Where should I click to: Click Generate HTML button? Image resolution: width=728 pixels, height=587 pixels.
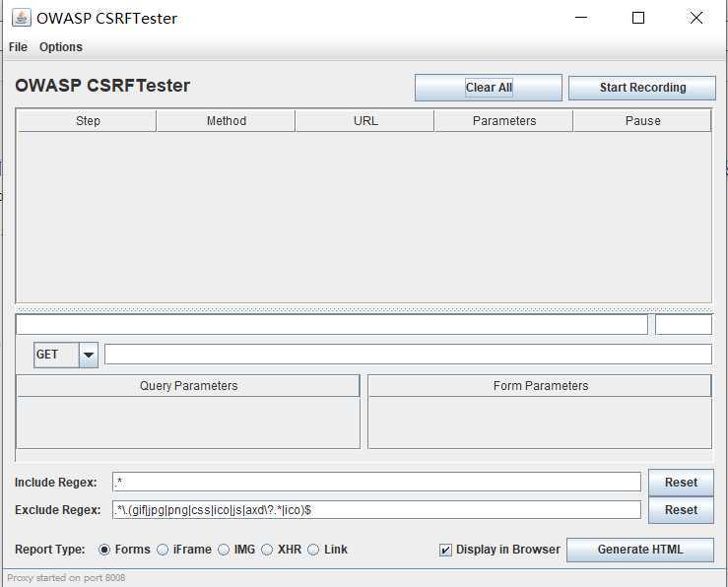point(639,550)
